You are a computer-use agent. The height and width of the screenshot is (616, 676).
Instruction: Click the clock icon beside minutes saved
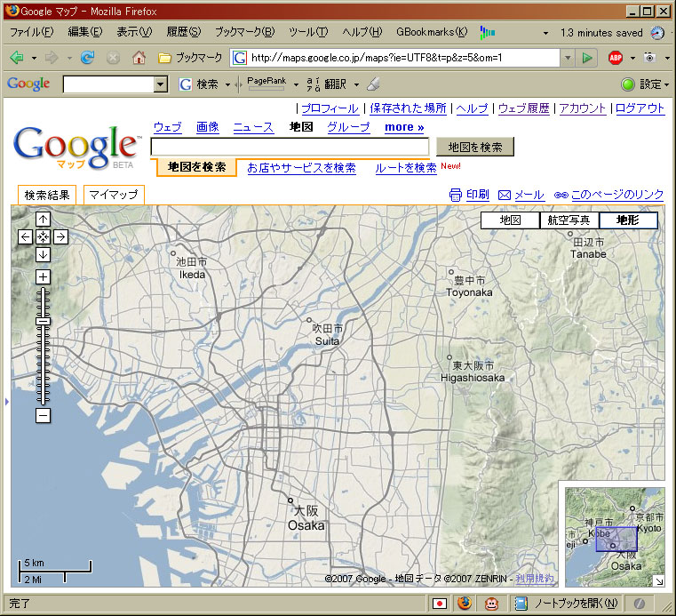point(657,33)
